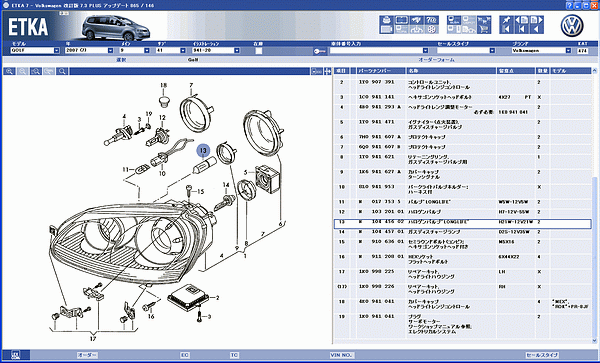Click the VIN NO. button

pos(342,355)
